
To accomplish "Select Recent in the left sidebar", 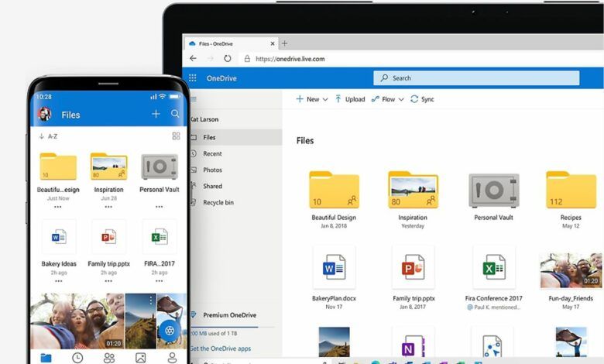I will 212,153.
